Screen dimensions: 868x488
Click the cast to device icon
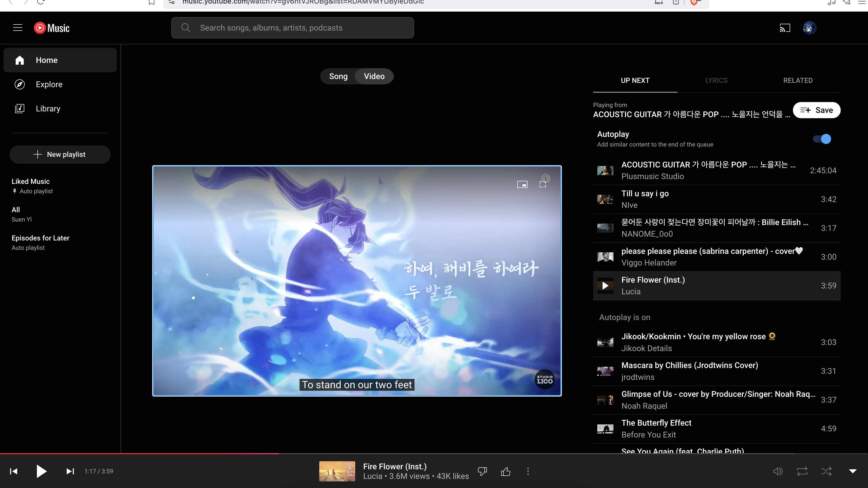pyautogui.click(x=785, y=28)
